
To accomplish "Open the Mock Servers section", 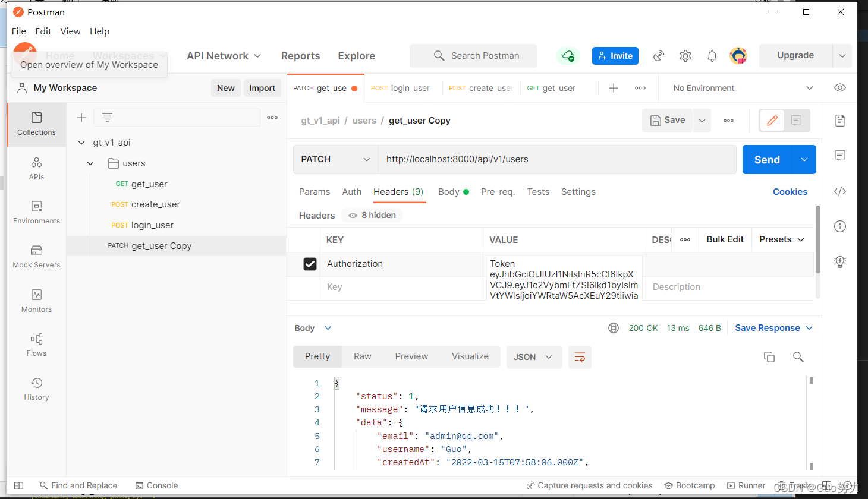I will (36, 257).
